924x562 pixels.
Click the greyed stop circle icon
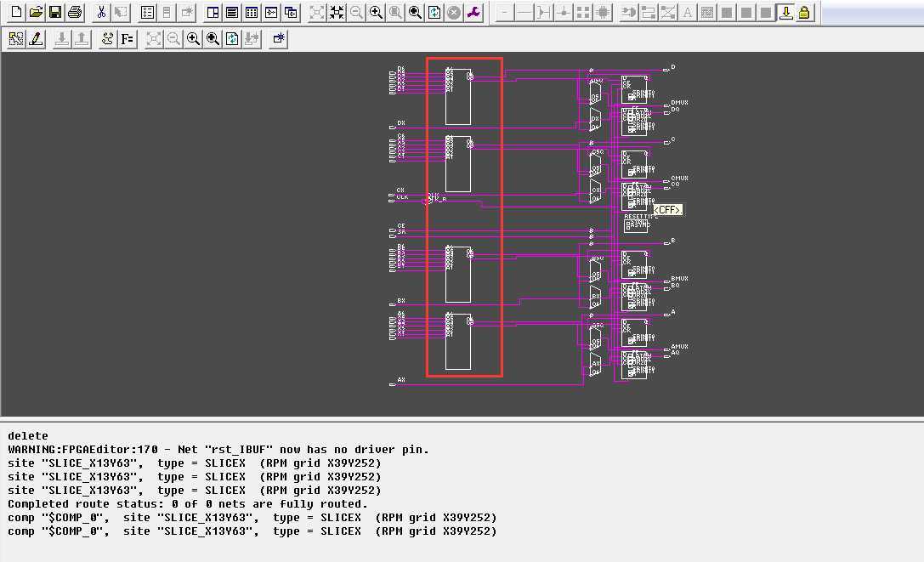(454, 12)
